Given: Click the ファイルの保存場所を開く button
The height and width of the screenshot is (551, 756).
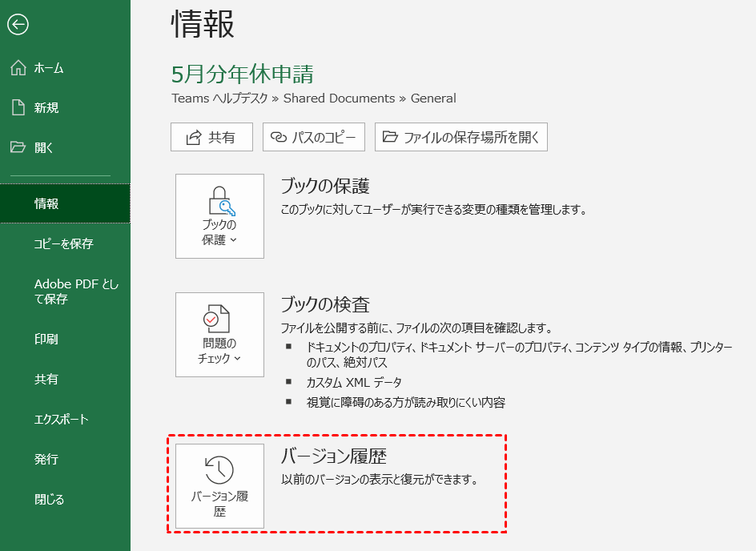Looking at the screenshot, I should (x=460, y=137).
